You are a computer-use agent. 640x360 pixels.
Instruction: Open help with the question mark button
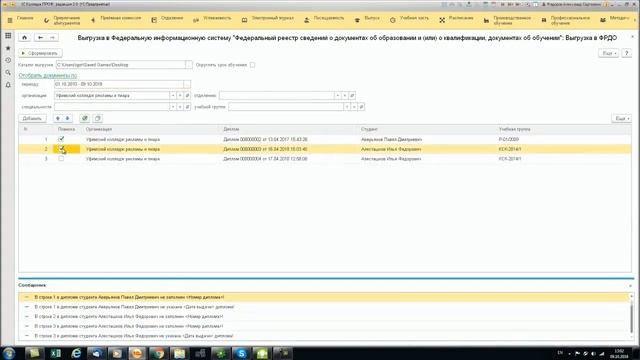627,53
